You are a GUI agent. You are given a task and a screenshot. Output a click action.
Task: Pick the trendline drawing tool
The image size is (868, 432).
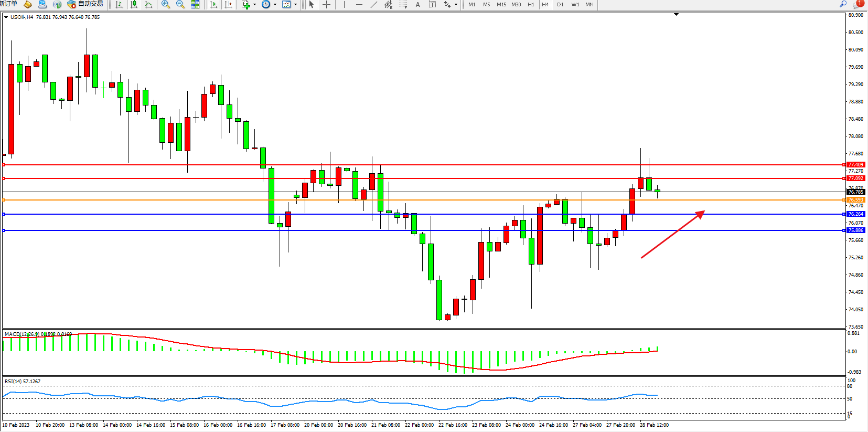tap(373, 4)
